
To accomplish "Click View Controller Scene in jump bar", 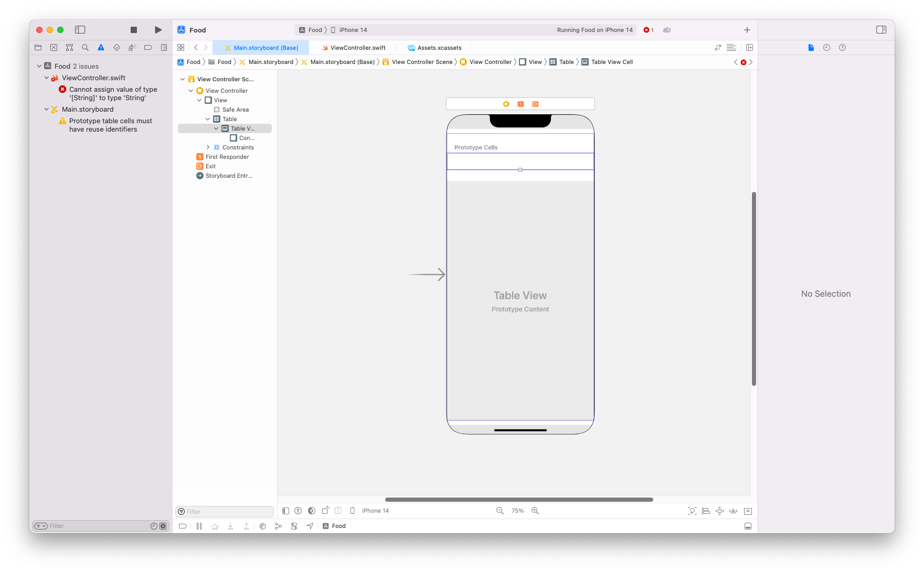I will click(x=418, y=62).
